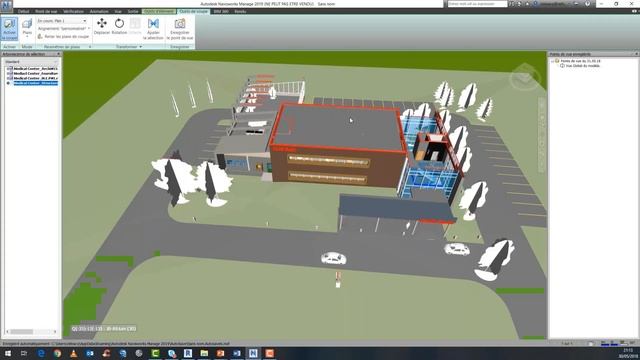The width and height of the screenshot is (640, 360).
Task: Select first Medical Center file in tree
Action: click(x=36, y=69)
